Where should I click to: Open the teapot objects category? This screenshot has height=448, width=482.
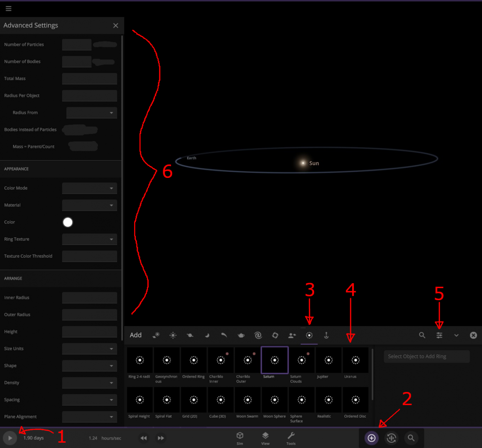(241, 335)
